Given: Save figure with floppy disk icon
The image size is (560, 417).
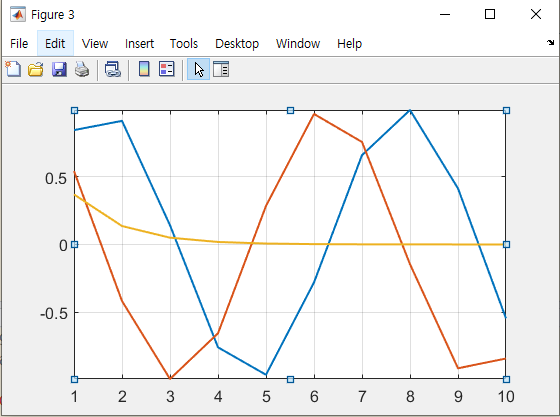Looking at the screenshot, I should click(59, 69).
